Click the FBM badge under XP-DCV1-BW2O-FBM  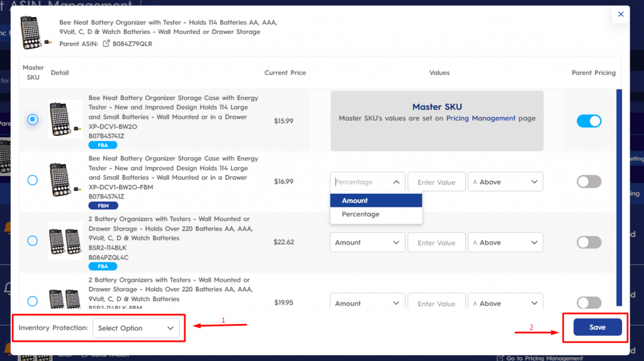pyautogui.click(x=103, y=206)
